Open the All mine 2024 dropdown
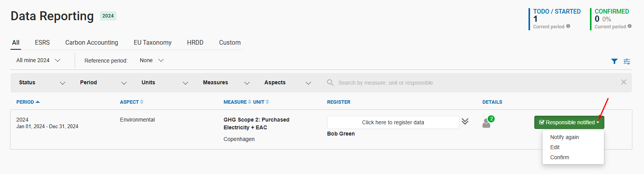Screen dimensions: 644x174 tap(38, 61)
